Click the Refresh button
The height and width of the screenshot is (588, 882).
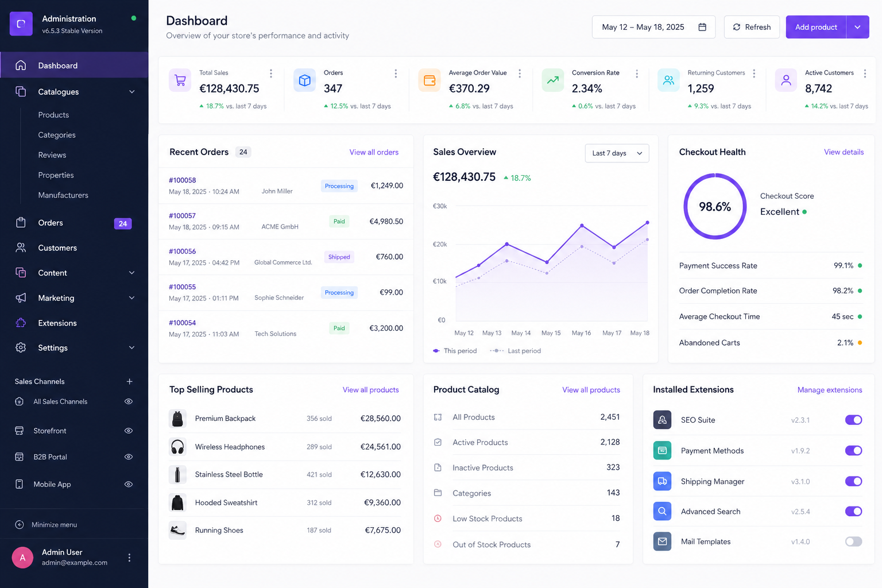point(752,27)
